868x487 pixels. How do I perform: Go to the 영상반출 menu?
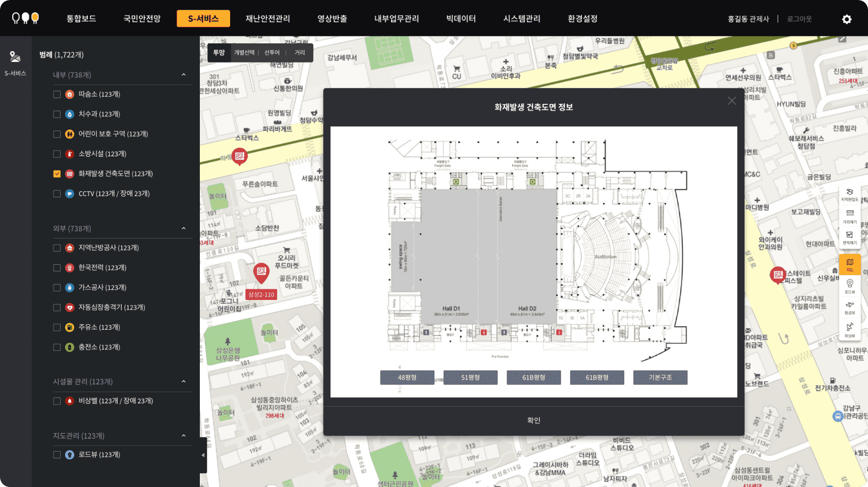(332, 19)
